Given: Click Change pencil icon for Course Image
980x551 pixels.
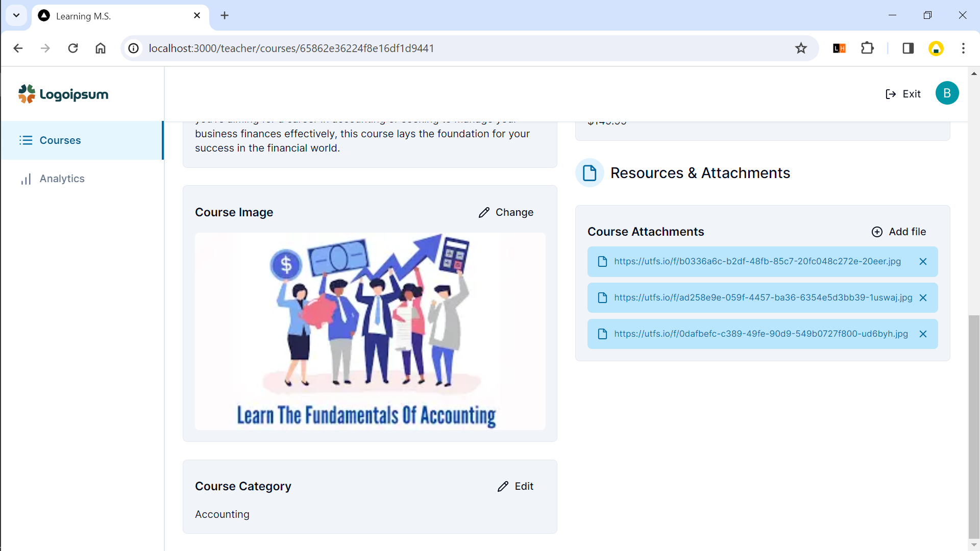Looking at the screenshot, I should (484, 212).
